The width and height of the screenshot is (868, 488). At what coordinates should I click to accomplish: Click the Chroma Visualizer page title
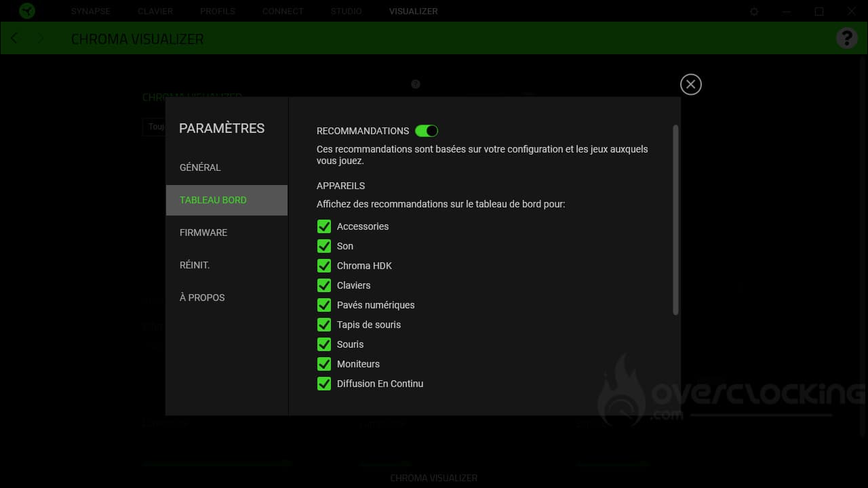[x=138, y=39]
